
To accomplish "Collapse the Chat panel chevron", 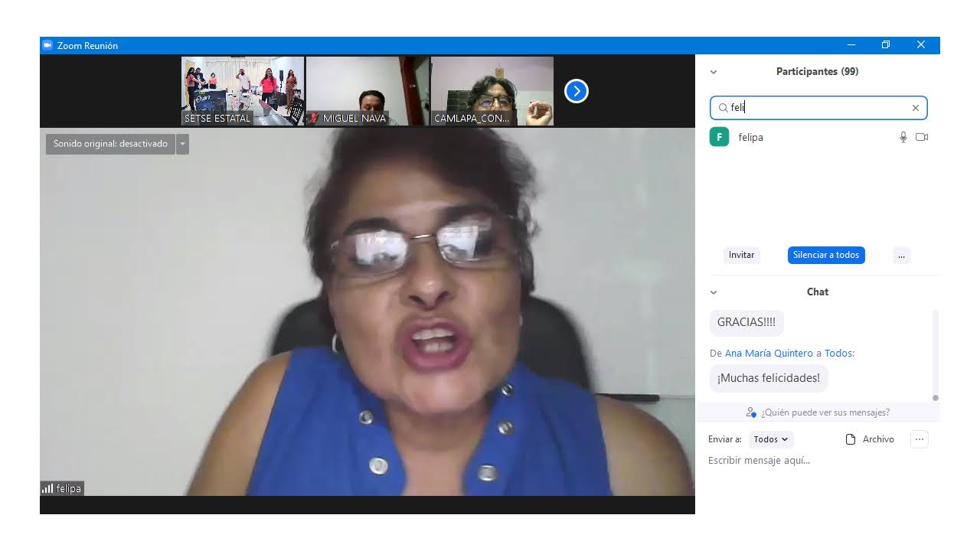I will point(714,292).
